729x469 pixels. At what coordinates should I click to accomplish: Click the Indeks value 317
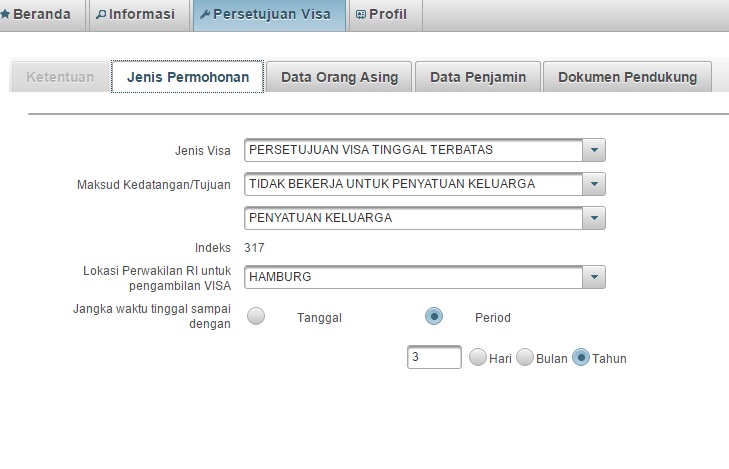[254, 248]
